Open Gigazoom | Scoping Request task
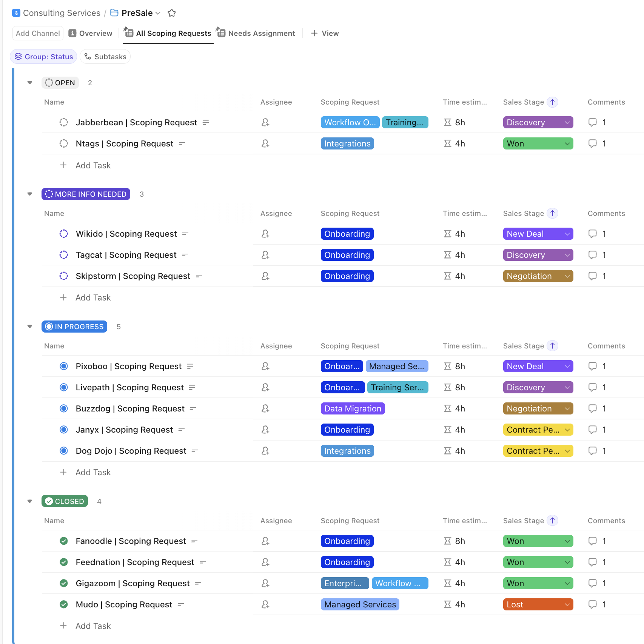Viewport: 644px width, 644px height. pos(132,583)
